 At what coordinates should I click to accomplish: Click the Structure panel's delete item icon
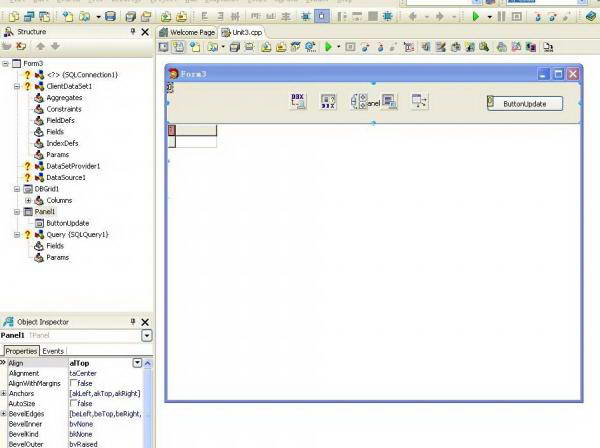(21, 46)
